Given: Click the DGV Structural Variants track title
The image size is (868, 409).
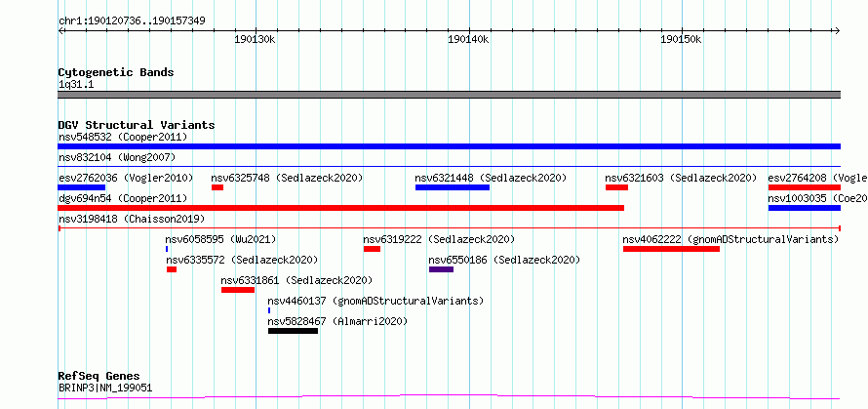Looking at the screenshot, I should 137,125.
